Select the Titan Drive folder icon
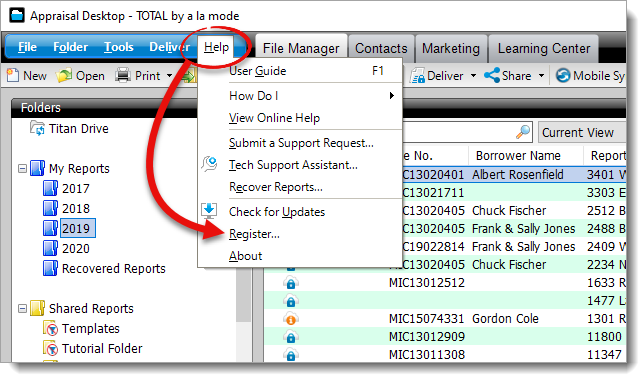The image size is (639, 375). [x=37, y=128]
